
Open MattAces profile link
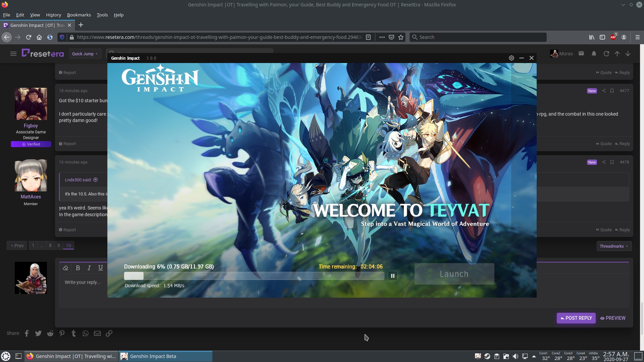point(31,197)
